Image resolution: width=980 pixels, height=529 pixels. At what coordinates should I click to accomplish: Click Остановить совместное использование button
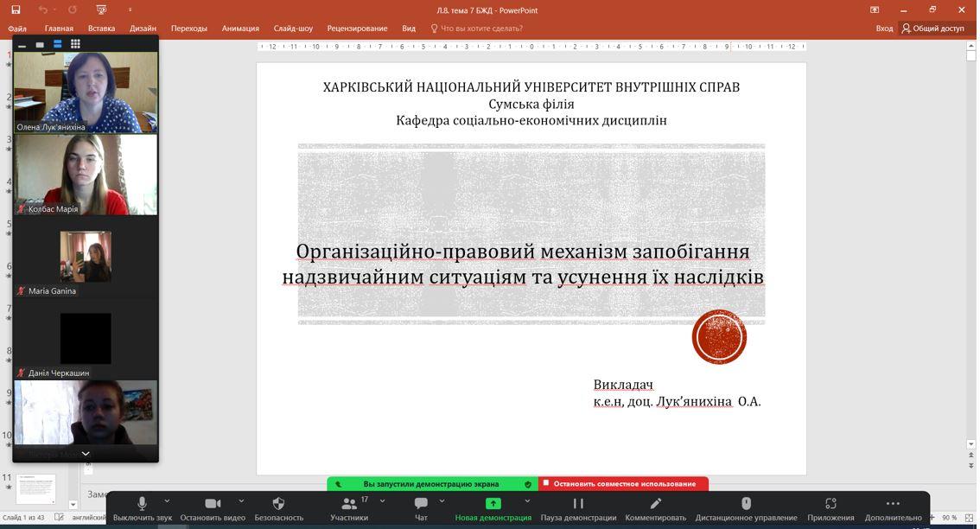click(x=623, y=484)
